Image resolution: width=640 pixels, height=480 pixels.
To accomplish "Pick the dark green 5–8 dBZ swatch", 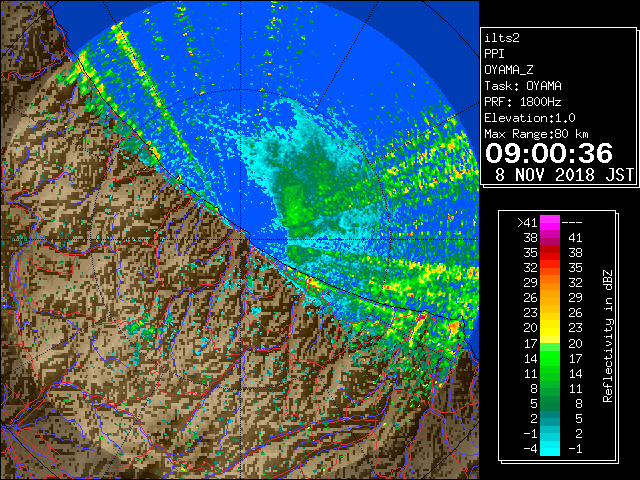I will click(x=550, y=403).
